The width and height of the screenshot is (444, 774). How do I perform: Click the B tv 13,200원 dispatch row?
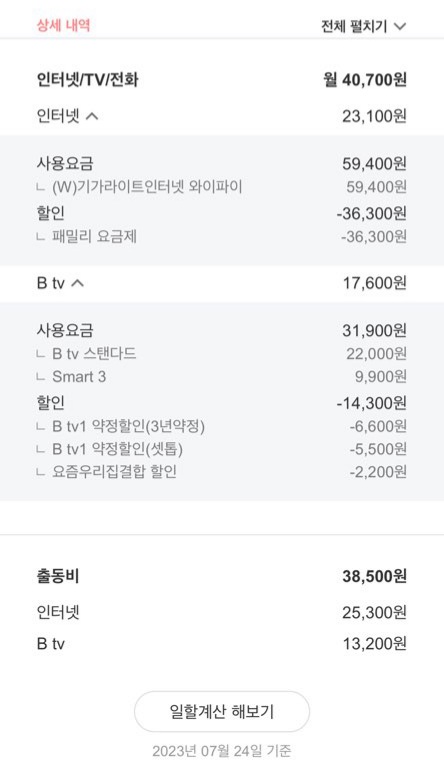(x=222, y=644)
